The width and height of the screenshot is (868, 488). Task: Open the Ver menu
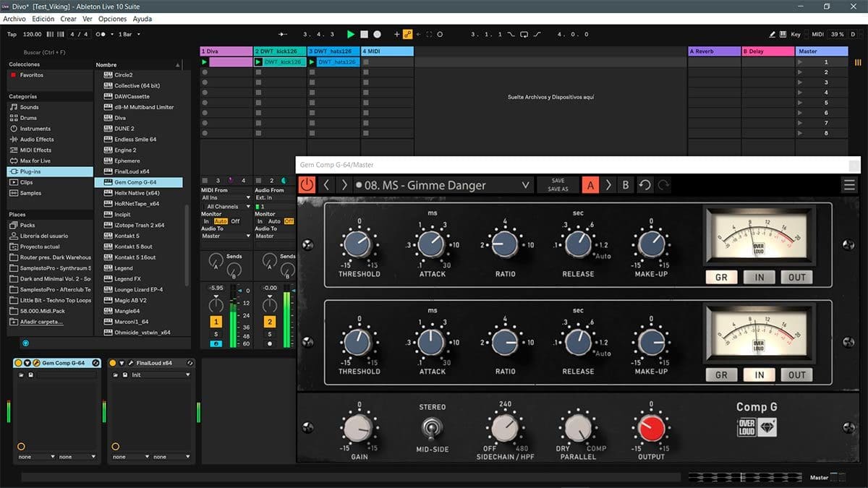pos(88,19)
